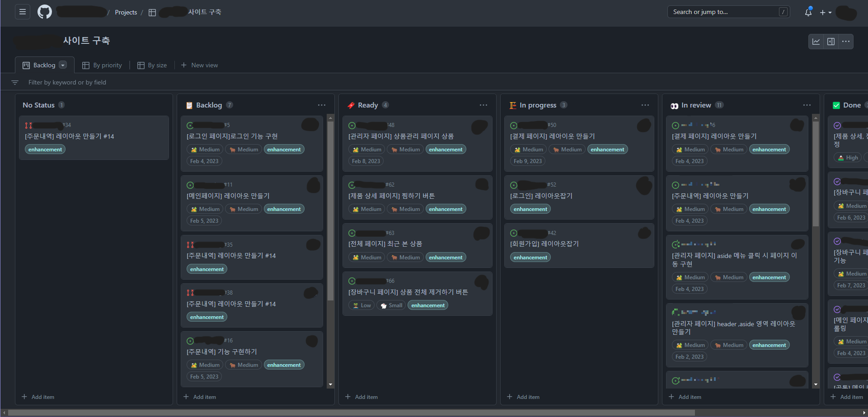Image resolution: width=868 pixels, height=417 pixels.
Task: Click Small size tag on card #66
Action: [x=391, y=305]
